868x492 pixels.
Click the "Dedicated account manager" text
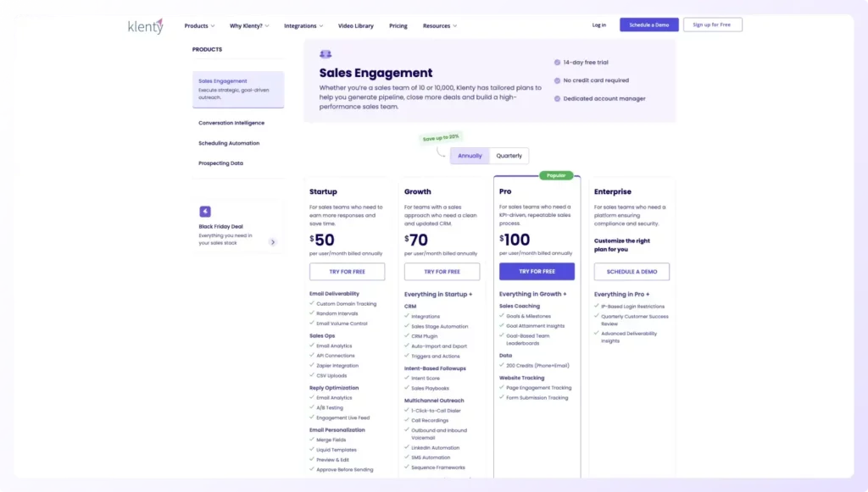coord(604,98)
